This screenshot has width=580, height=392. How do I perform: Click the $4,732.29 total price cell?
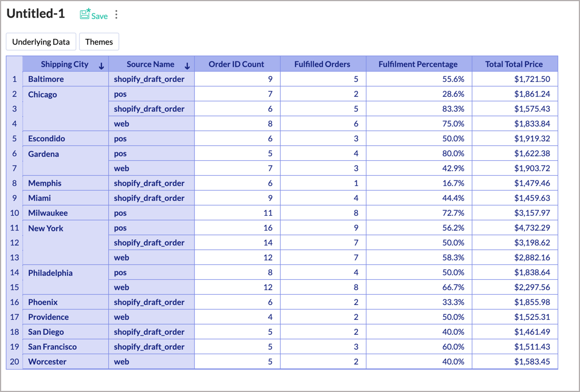point(531,228)
